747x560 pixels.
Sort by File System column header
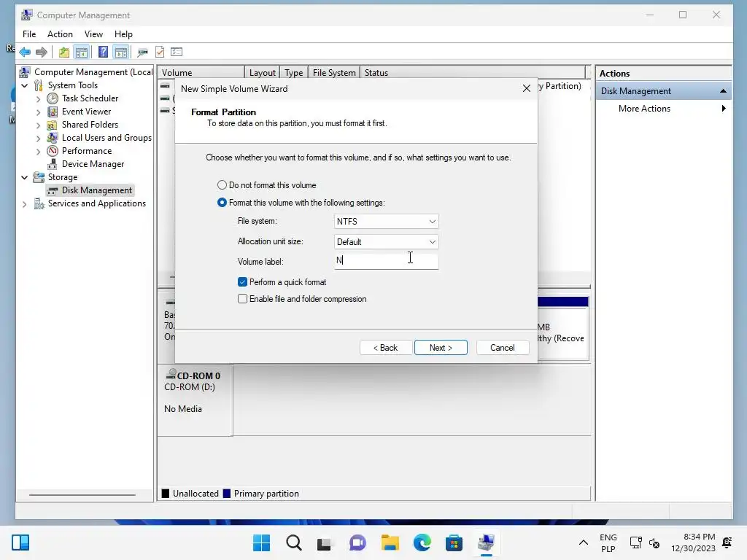pos(334,72)
